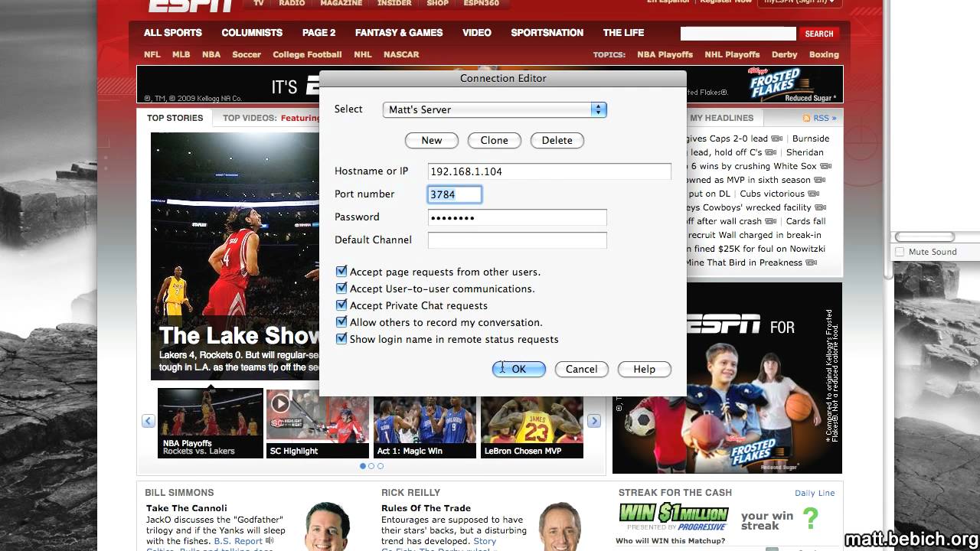Open the Select server dropdown
Screen dimensions: 980x551
(495, 109)
